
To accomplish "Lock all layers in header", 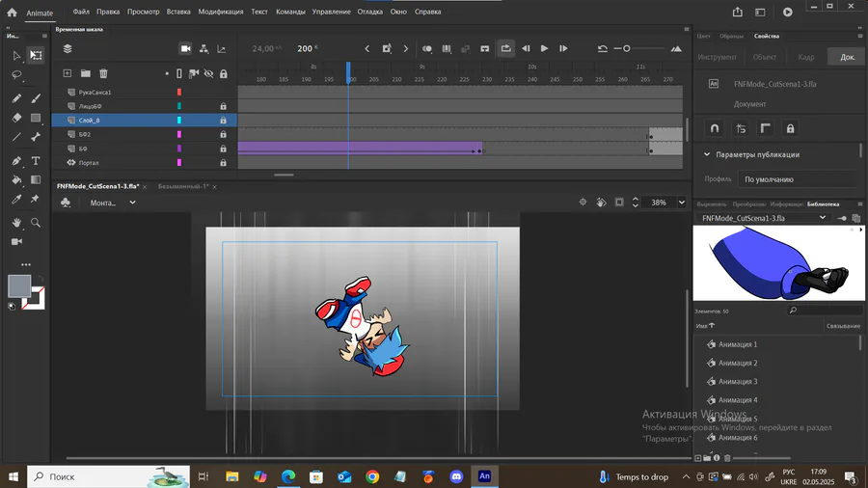I will coord(223,73).
